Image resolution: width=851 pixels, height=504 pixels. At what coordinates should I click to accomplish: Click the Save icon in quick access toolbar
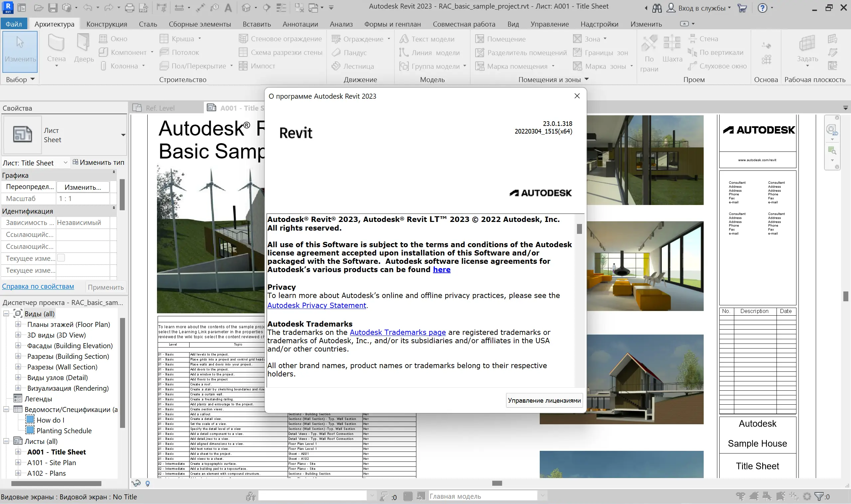coord(53,7)
